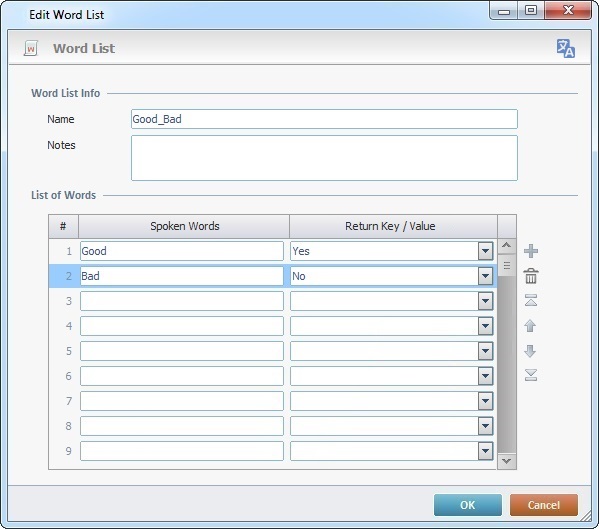
Task: Click the Word List document icon
Action: click(x=31, y=49)
